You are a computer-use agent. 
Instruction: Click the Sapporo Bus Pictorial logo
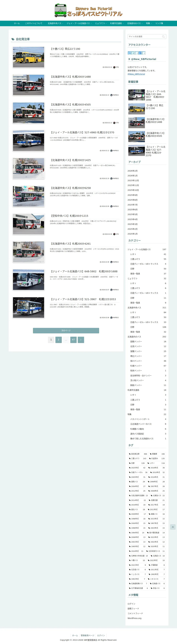[88, 10]
